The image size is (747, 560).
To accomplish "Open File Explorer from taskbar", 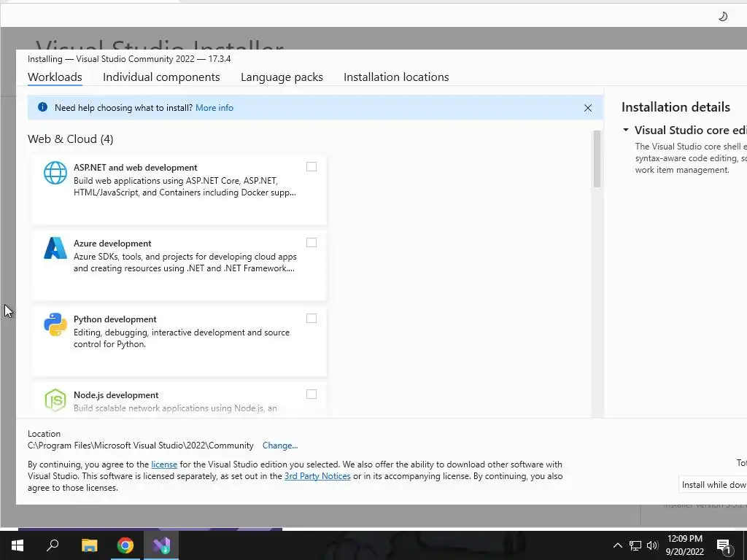I will [89, 545].
